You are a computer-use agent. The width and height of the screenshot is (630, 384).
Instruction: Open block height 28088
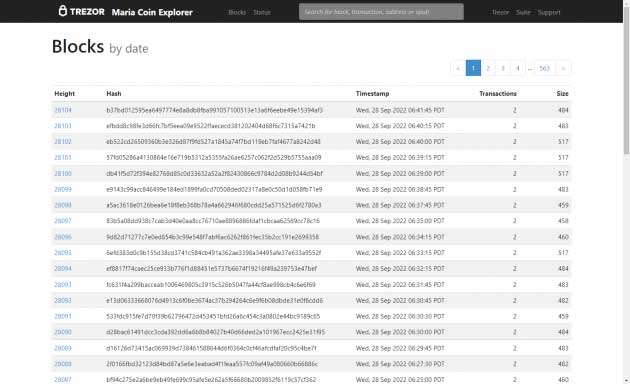coord(63,364)
